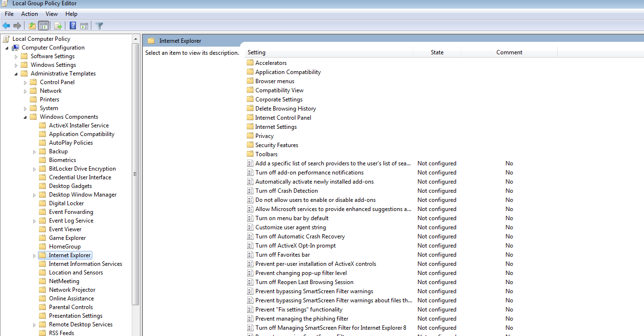
Task: Select Internet Information Services in the tree
Action: [85, 264]
